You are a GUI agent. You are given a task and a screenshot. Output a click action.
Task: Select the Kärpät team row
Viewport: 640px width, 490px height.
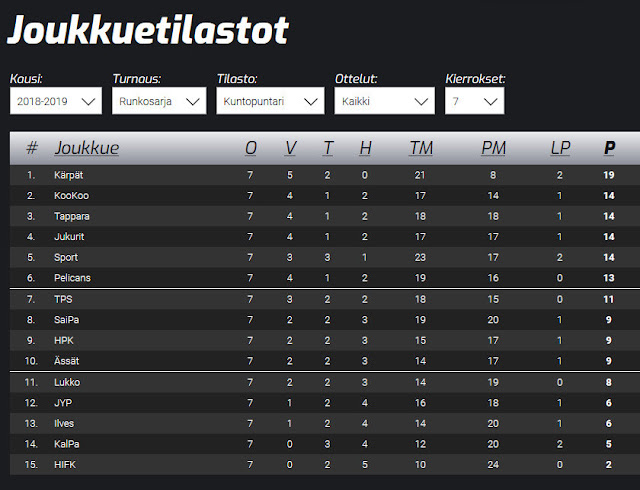(325, 175)
